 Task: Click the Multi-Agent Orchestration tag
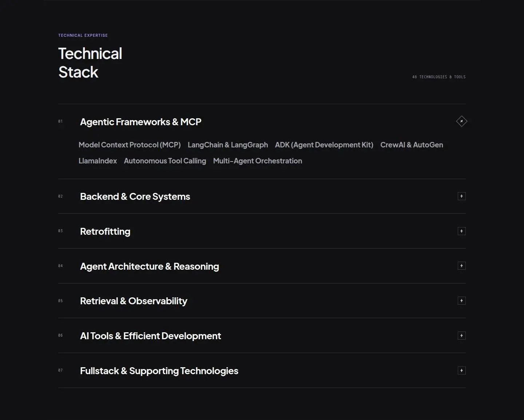[x=258, y=161]
